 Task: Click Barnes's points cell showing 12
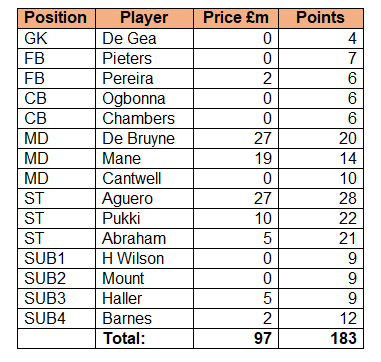(321, 318)
